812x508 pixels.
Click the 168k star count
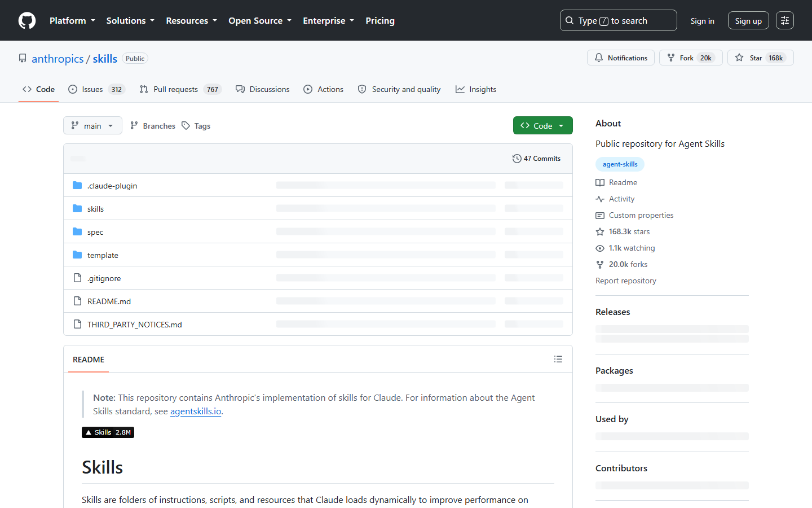776,58
